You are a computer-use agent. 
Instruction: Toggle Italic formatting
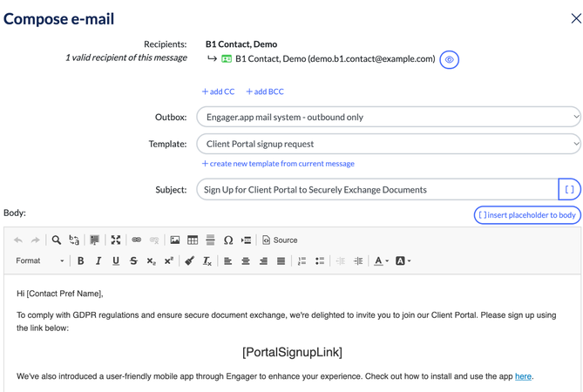point(98,260)
